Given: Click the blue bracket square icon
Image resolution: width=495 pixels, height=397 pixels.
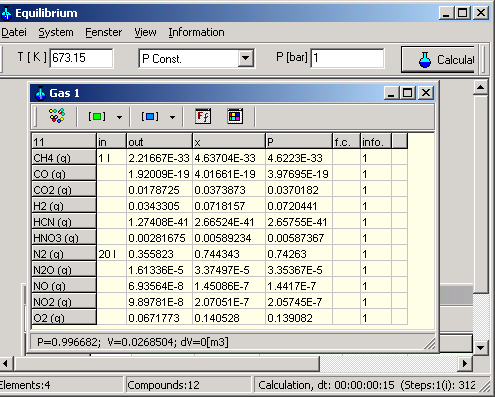Looking at the screenshot, I should pyautogui.click(x=150, y=116).
